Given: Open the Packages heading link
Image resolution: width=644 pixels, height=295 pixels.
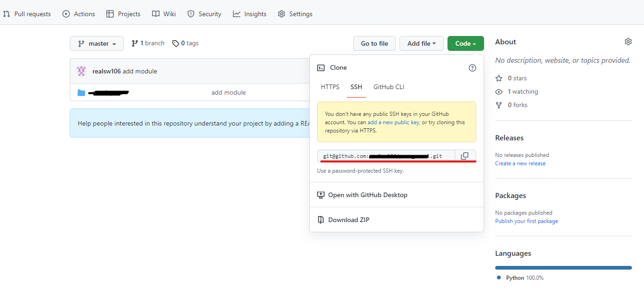Looking at the screenshot, I should [x=510, y=195].
